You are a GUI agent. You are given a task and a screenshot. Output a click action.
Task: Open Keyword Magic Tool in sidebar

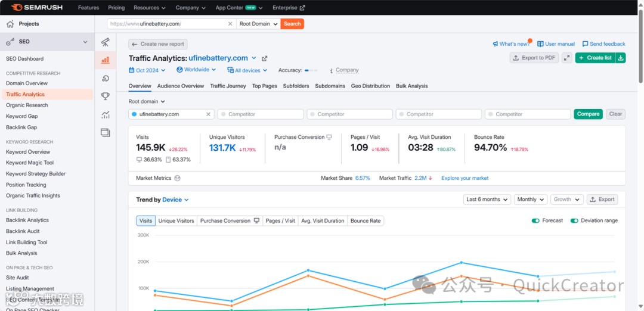(30, 163)
